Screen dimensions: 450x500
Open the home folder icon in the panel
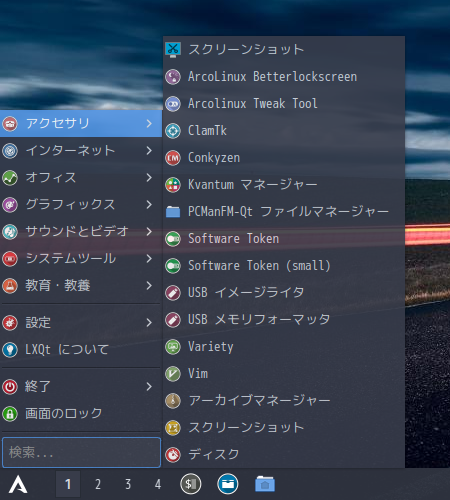coord(265,484)
